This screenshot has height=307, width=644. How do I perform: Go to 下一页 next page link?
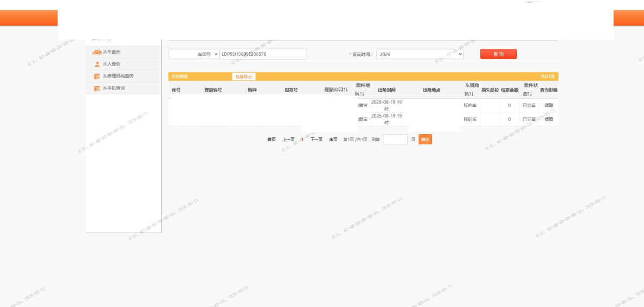(x=317, y=140)
